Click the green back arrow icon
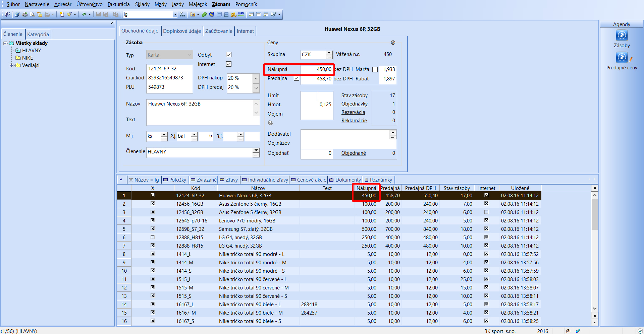 84,14
